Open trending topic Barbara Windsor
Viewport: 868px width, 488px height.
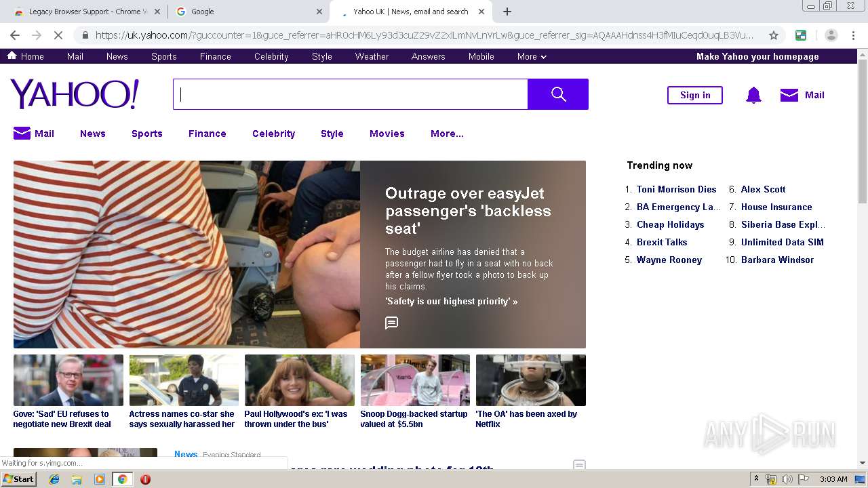(x=777, y=260)
